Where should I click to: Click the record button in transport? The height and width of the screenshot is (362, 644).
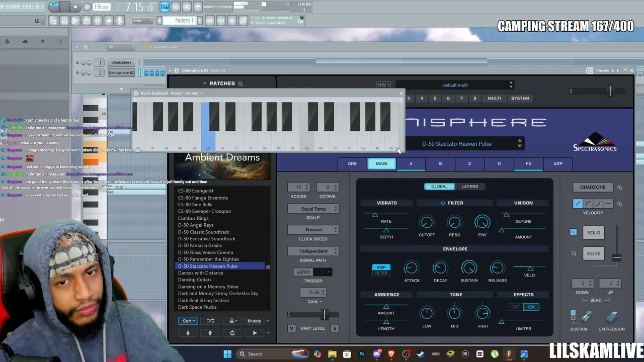[x=87, y=7]
